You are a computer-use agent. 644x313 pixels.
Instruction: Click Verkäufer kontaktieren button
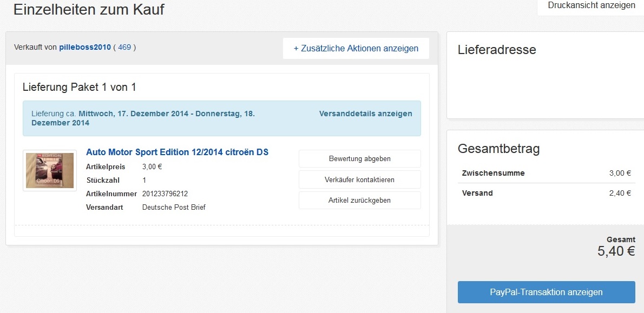(359, 179)
